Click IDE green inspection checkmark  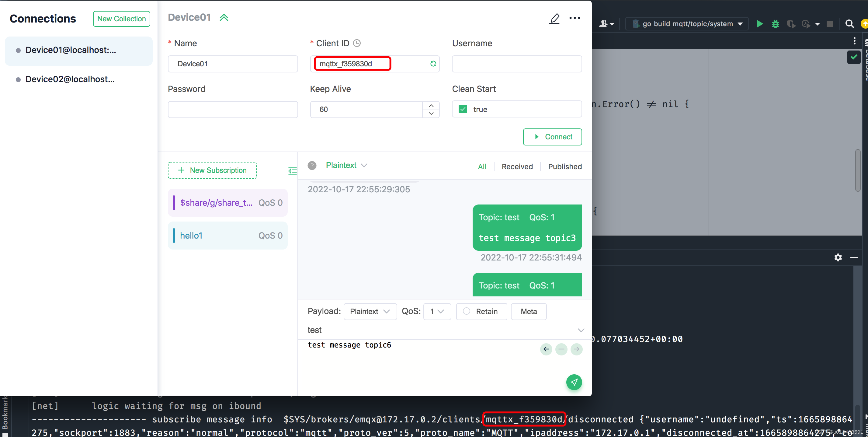[x=853, y=57]
